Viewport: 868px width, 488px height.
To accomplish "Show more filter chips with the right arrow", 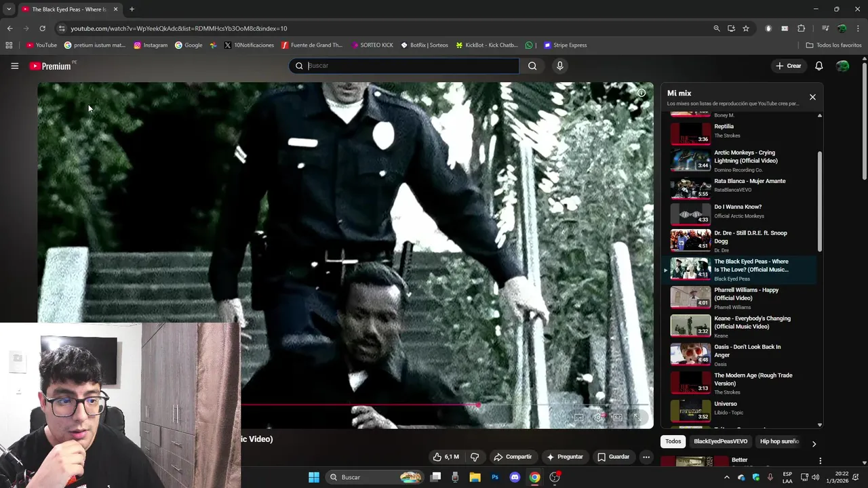I will tap(814, 444).
